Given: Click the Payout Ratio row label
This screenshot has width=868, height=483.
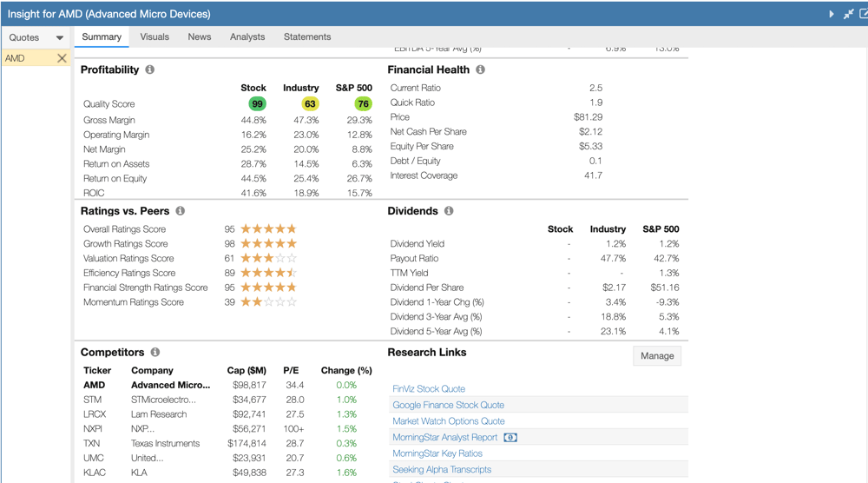Looking at the screenshot, I should click(x=414, y=258).
